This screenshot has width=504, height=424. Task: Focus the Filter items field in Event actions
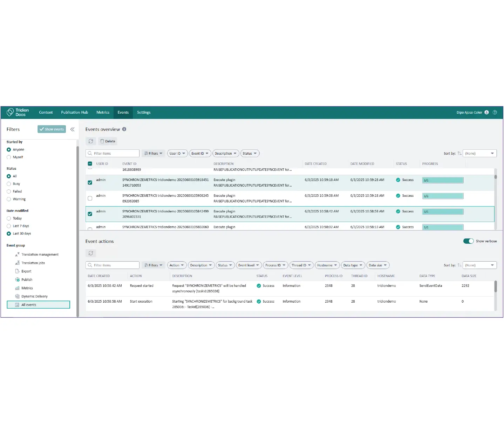113,265
